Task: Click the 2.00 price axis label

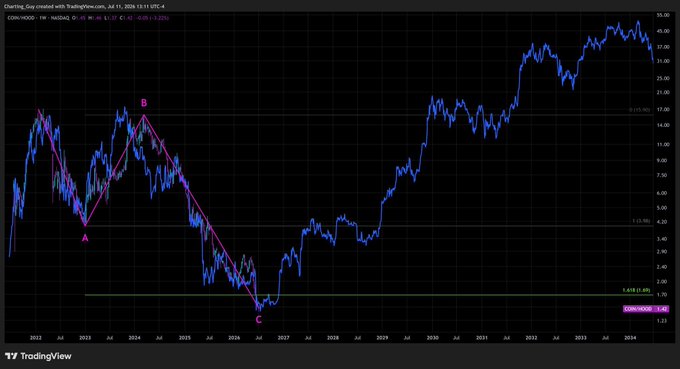Action: pos(662,281)
